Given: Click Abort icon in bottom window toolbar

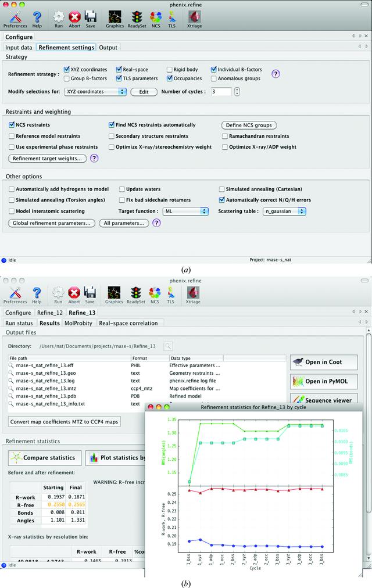Looking at the screenshot, I should (x=74, y=295).
